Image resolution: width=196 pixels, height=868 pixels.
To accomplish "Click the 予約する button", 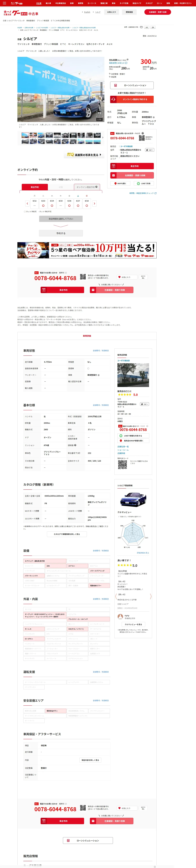I will [x=61, y=233].
